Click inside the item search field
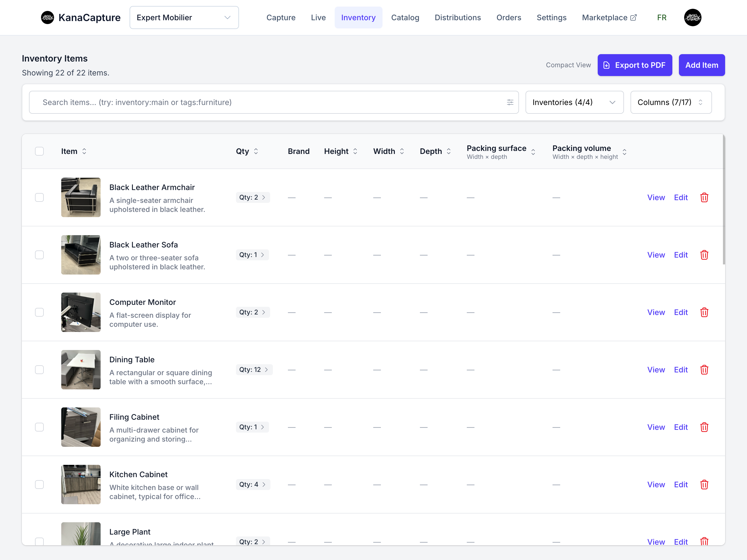The height and width of the screenshot is (560, 747). [237, 102]
